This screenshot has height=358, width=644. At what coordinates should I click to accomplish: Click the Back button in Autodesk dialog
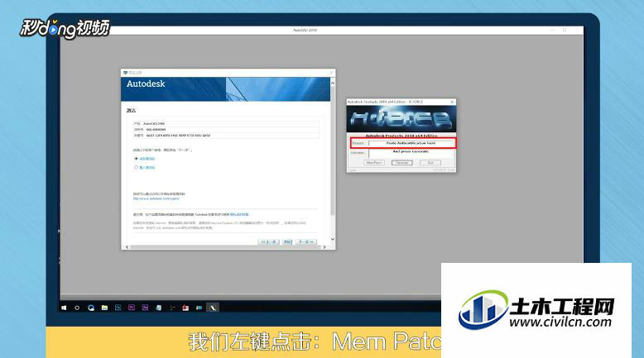(x=268, y=242)
